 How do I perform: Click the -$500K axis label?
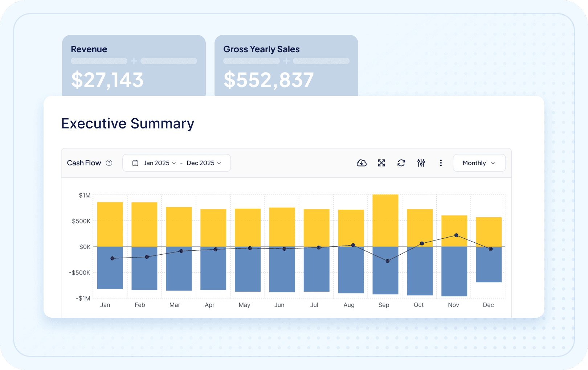tap(79, 273)
